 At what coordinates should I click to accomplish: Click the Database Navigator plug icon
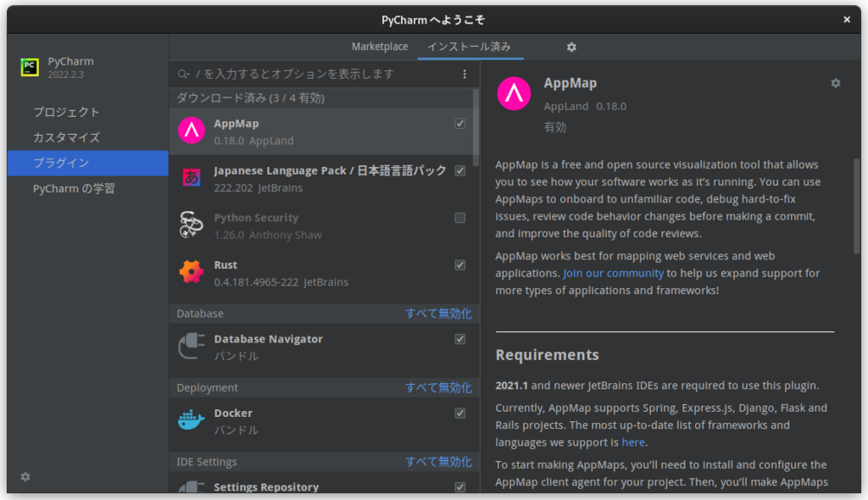[192, 346]
